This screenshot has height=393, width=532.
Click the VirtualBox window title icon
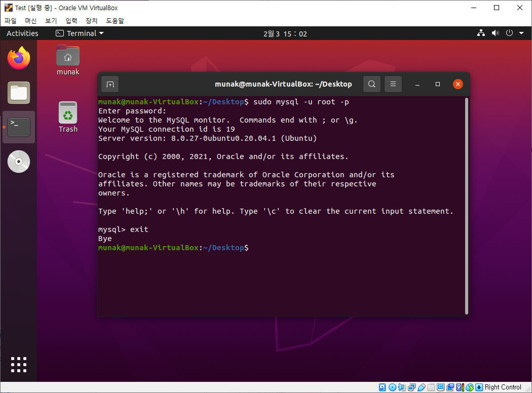9,8
